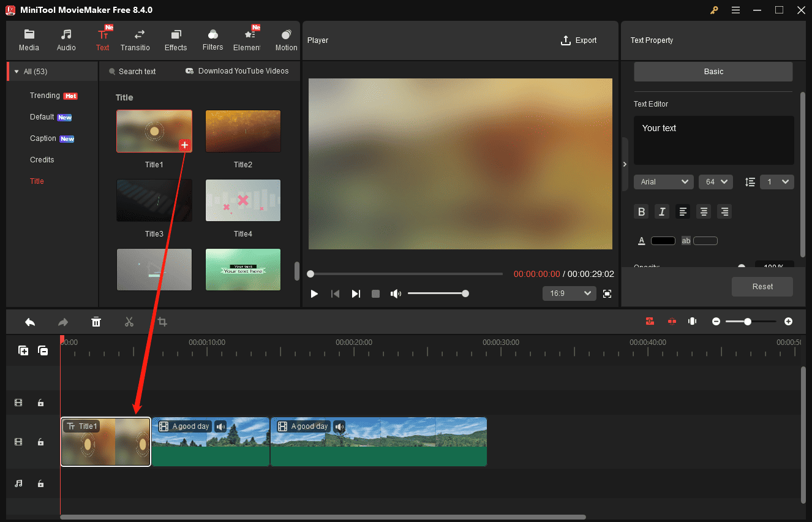Open the hamburger menu in title bar

point(735,10)
